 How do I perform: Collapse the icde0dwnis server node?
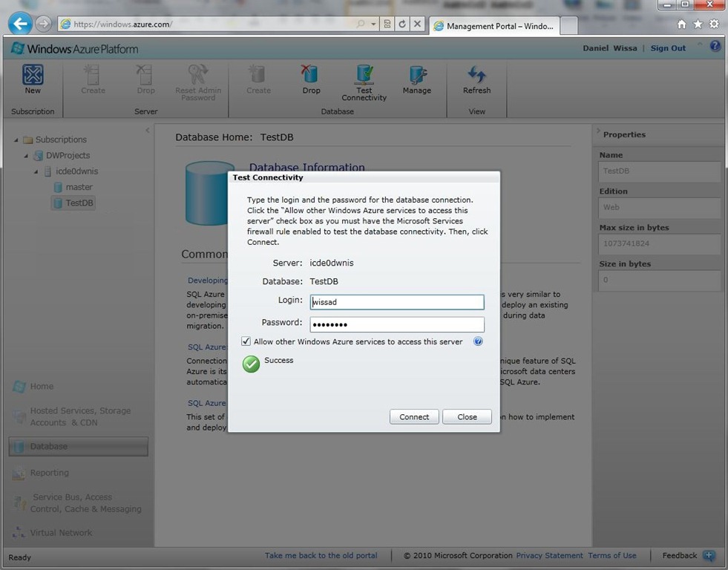[x=36, y=171]
